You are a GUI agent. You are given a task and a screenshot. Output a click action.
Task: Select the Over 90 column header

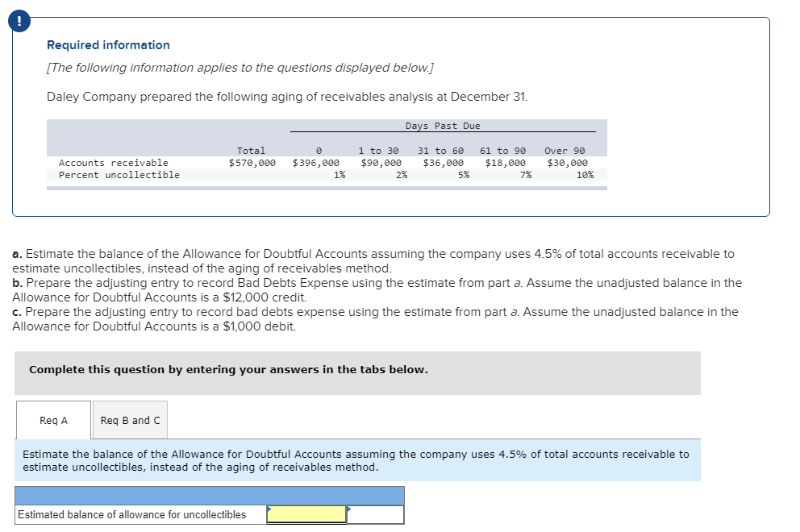pyautogui.click(x=565, y=150)
